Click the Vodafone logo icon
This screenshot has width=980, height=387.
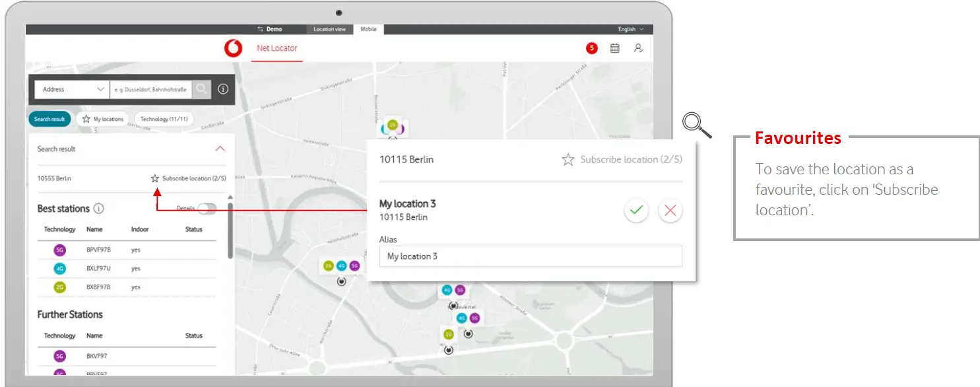(x=233, y=48)
